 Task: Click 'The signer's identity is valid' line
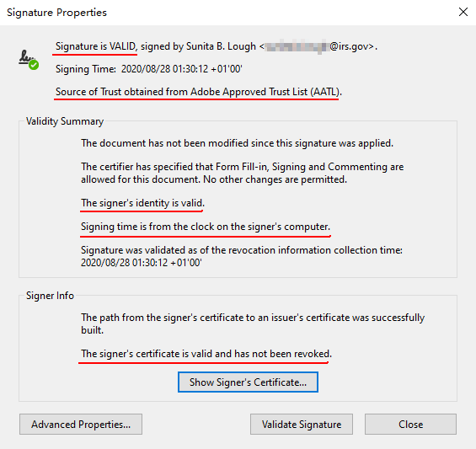click(x=142, y=202)
